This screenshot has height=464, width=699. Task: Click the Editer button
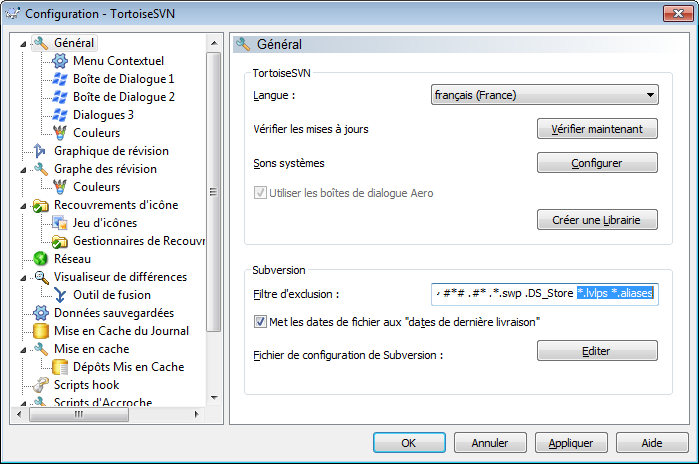point(597,351)
